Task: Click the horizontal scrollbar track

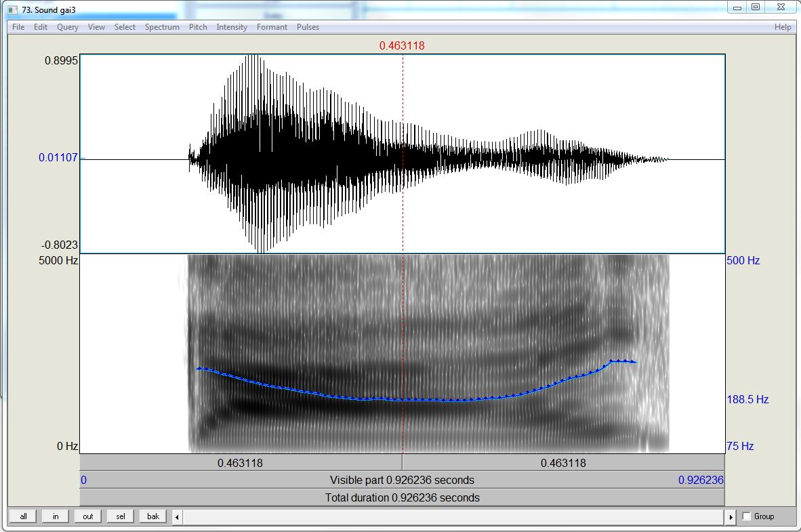Action: (x=453, y=516)
